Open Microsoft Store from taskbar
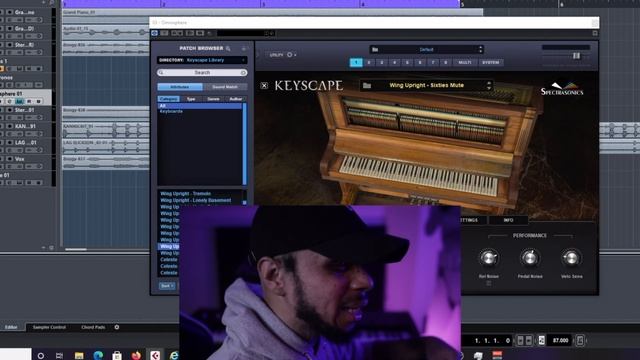This screenshot has width=640, height=360. (x=117, y=356)
